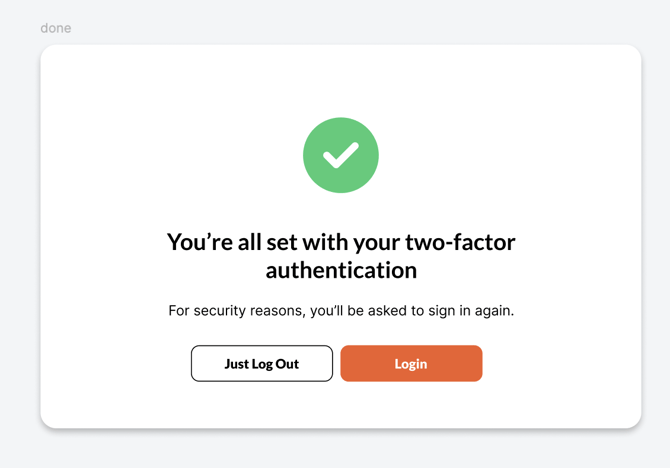Click the "done" frame title text
Image resolution: width=670 pixels, height=468 pixels.
click(x=56, y=28)
